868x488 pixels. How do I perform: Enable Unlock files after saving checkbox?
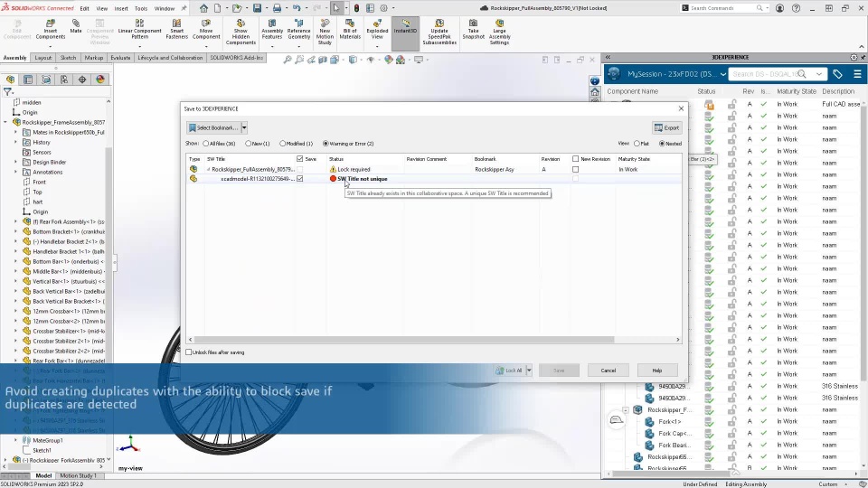pyautogui.click(x=189, y=352)
